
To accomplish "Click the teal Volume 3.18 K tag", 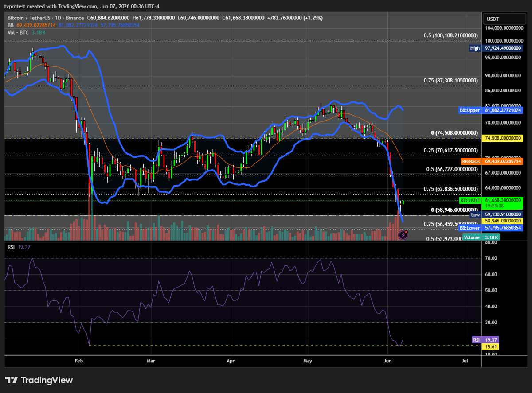I will tap(482, 237).
